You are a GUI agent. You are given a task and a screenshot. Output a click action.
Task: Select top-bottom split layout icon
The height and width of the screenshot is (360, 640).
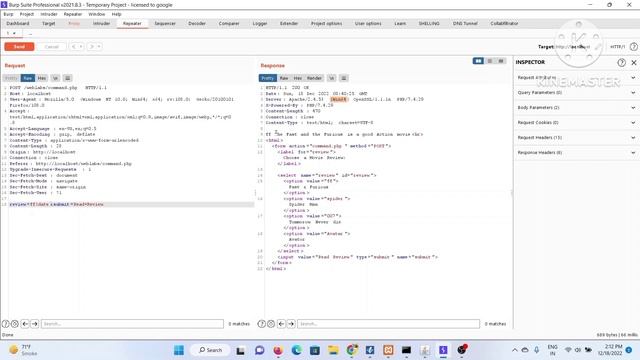point(490,61)
